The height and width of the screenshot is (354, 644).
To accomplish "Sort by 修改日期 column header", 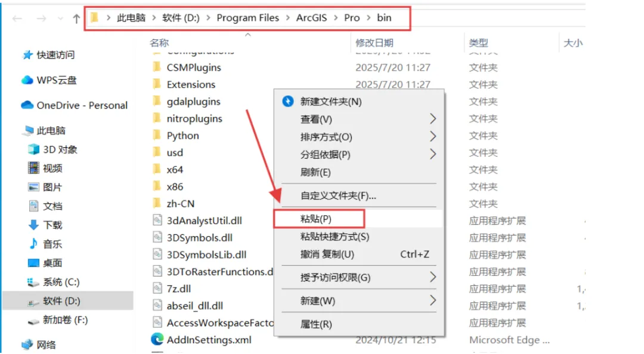I will click(x=374, y=43).
